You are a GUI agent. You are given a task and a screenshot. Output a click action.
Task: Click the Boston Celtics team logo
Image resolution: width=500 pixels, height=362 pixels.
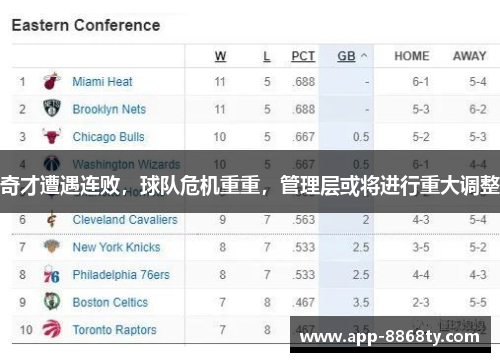pos(52,302)
